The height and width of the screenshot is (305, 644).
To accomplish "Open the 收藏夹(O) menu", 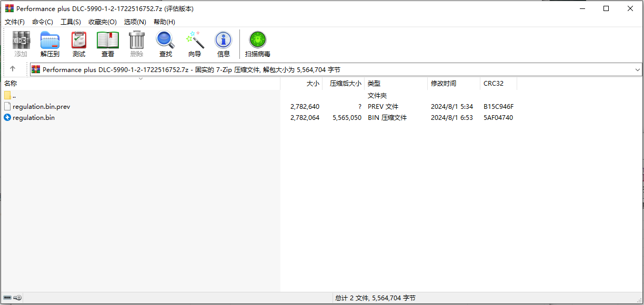I will pyautogui.click(x=103, y=22).
